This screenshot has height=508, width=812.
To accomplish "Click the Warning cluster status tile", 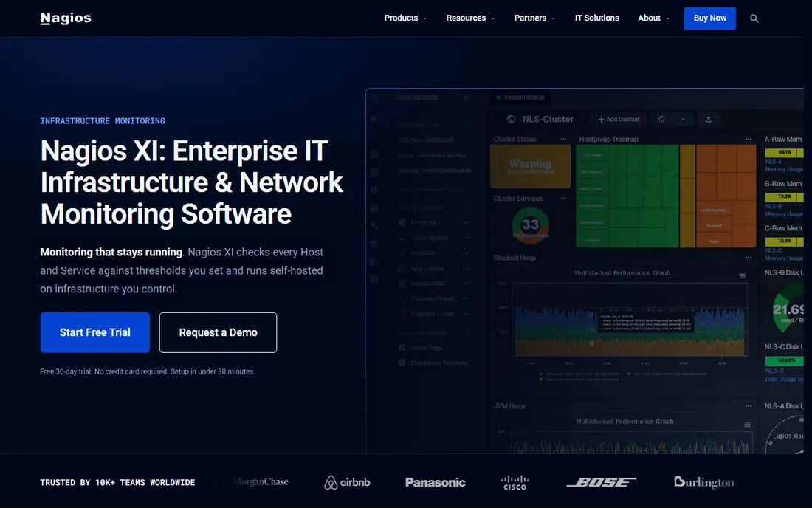I will point(530,166).
